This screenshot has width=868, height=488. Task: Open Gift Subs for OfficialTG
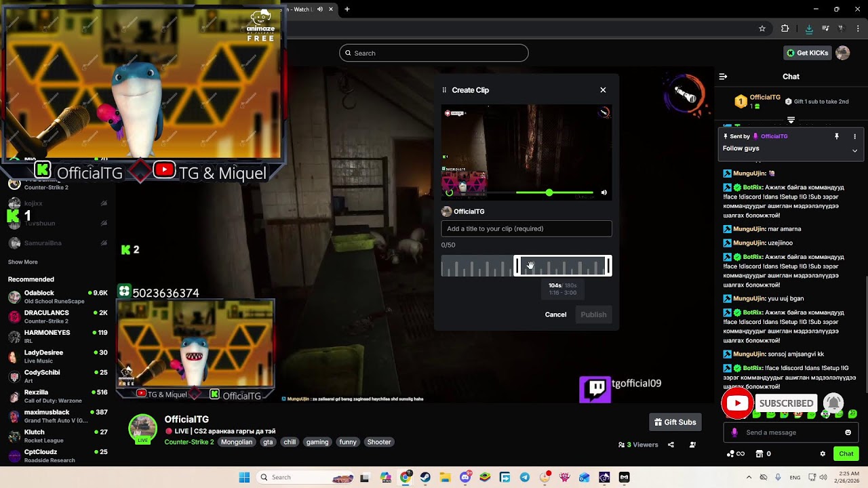coord(675,422)
